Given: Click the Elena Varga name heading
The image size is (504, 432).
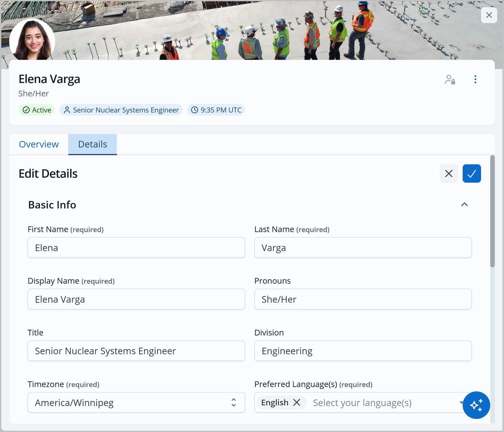Looking at the screenshot, I should coord(49,79).
